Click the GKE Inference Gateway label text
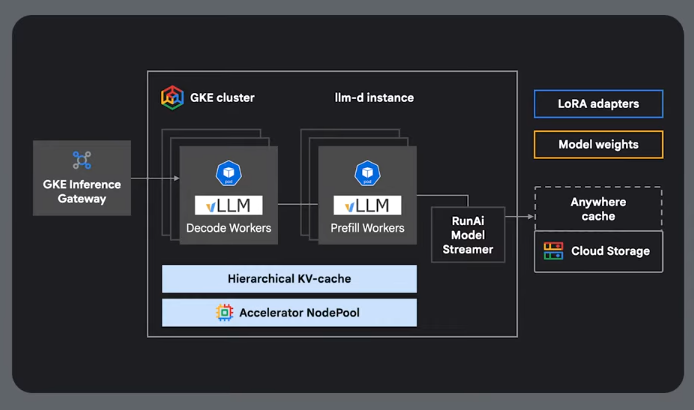 (82, 191)
